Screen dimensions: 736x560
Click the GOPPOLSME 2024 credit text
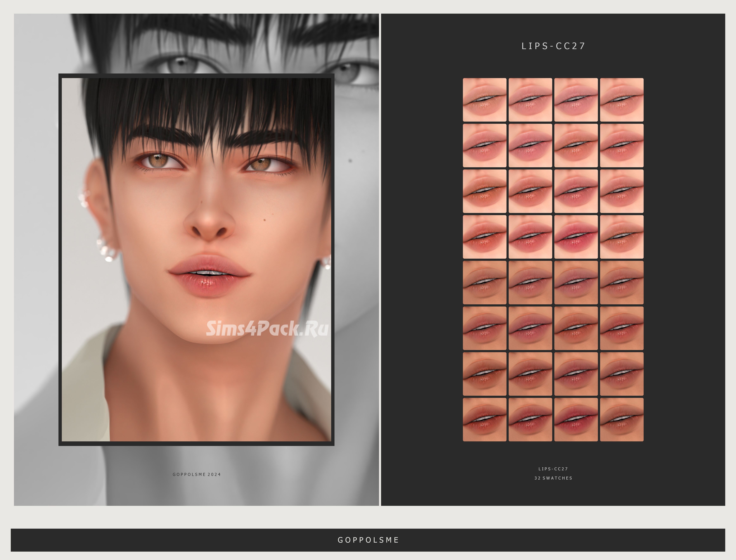(x=196, y=474)
